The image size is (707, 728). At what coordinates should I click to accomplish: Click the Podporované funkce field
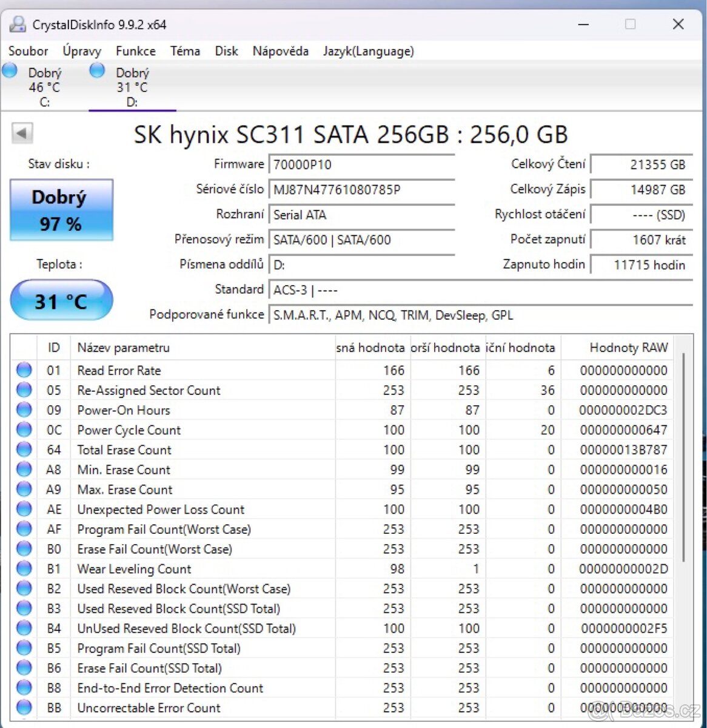tap(480, 315)
